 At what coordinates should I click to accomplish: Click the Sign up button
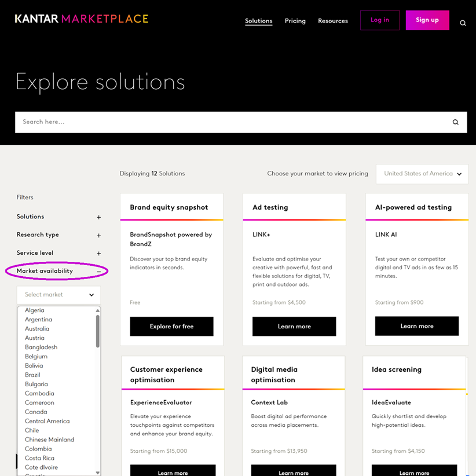tap(427, 20)
